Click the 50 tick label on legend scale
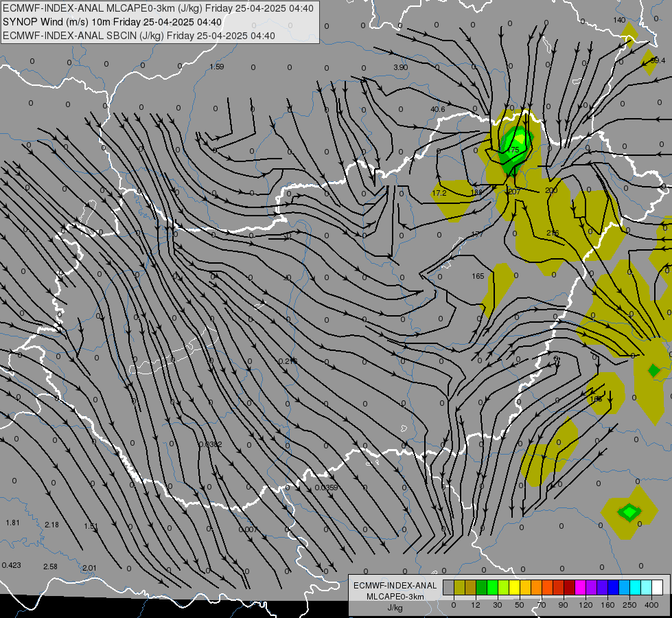Image resolution: width=672 pixels, height=618 pixels. [x=519, y=605]
